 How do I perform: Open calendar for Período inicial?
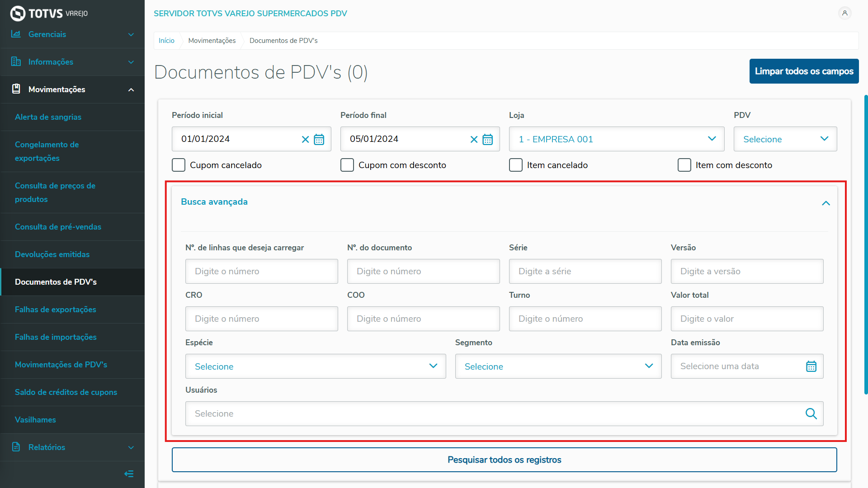click(319, 140)
